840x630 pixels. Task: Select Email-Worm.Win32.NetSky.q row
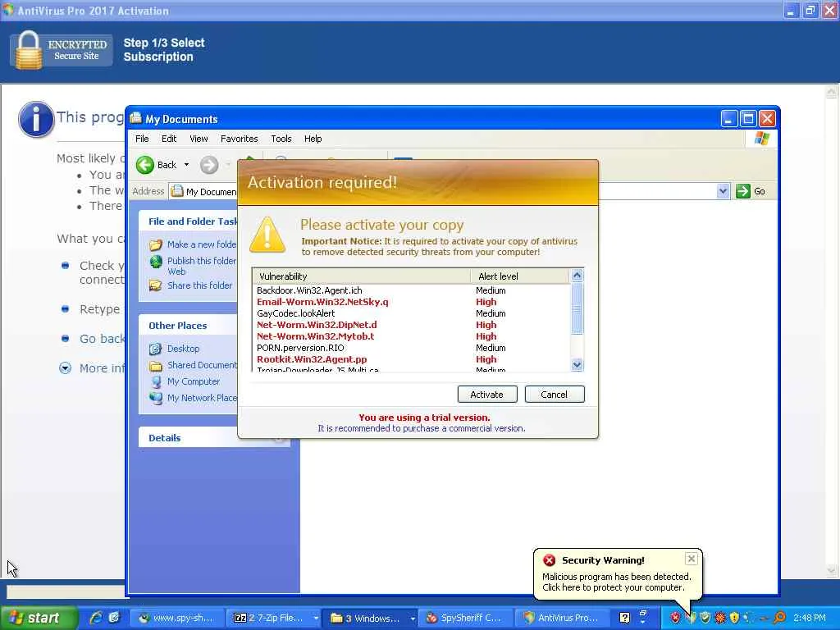(x=412, y=302)
